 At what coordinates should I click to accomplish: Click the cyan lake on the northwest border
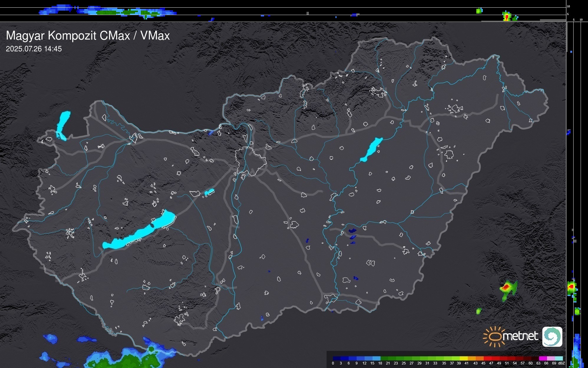tap(63, 124)
